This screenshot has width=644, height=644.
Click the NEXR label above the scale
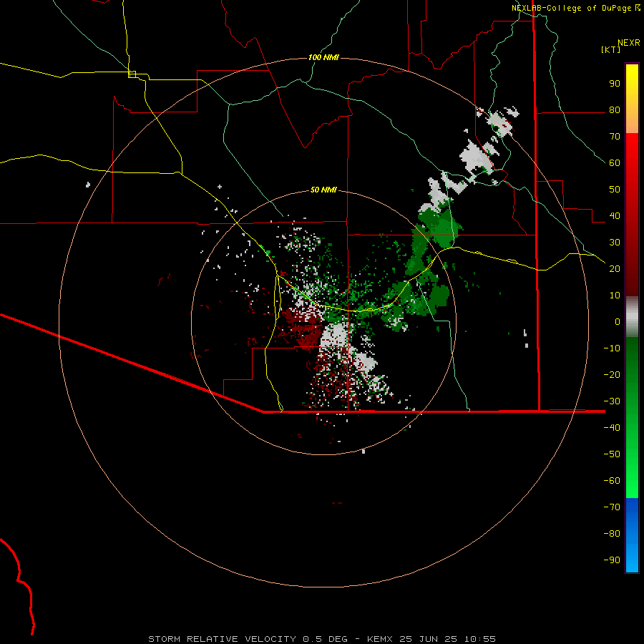pos(629,43)
